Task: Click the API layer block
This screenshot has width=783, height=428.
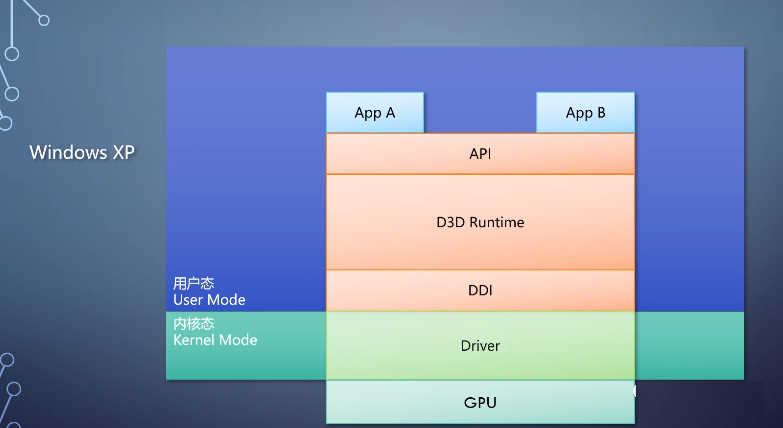Action: click(480, 154)
